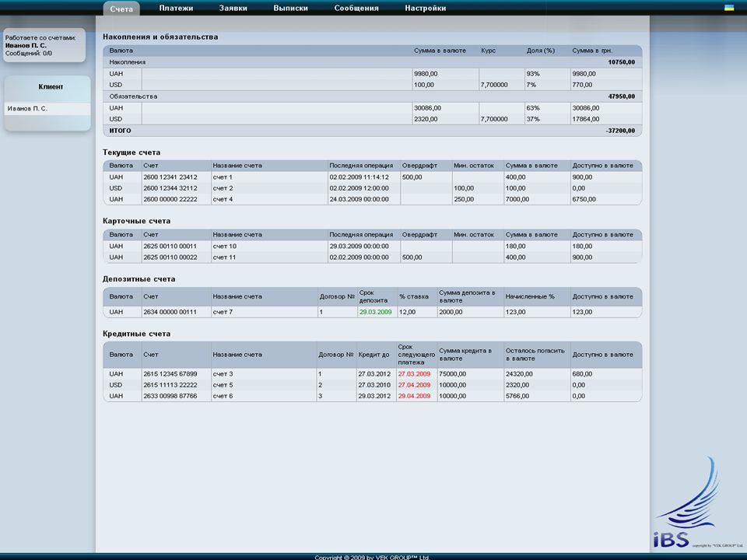The width and height of the screenshot is (747, 560).
Task: Click last operation 24.03.2009 00:00:00
Action: tap(359, 199)
